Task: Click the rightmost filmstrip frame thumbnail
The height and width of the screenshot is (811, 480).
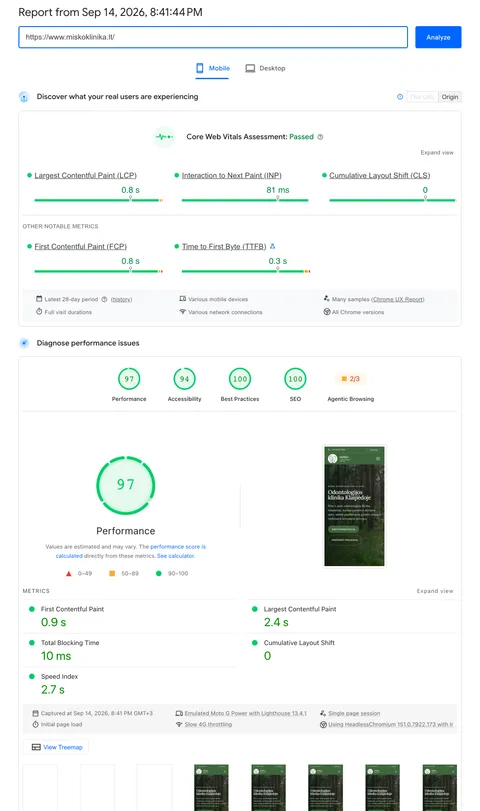Action: (440, 788)
